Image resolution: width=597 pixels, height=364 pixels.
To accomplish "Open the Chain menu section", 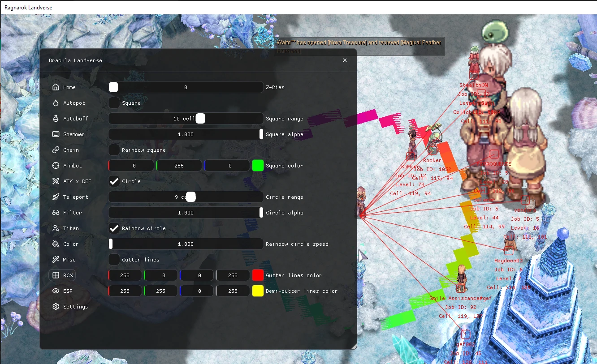I will [x=71, y=150].
